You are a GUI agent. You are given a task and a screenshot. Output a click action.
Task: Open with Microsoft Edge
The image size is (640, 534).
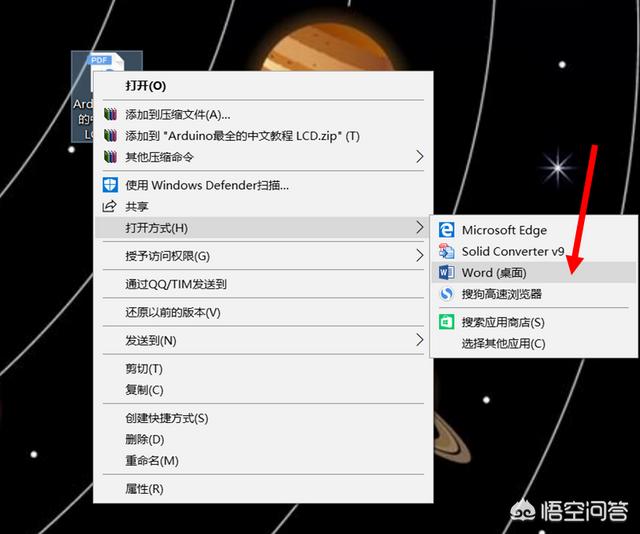(x=534, y=230)
